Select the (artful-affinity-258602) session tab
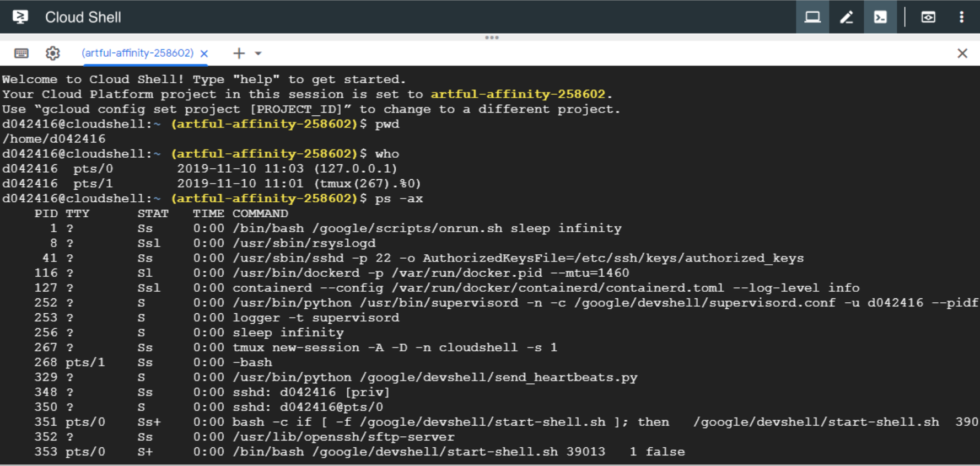 138,53
